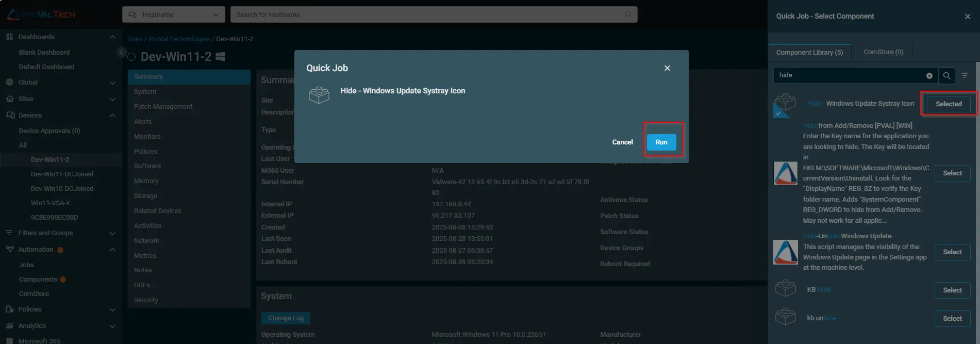This screenshot has width=980, height=344.
Task: Click the Global globe icon
Action: [x=9, y=82]
